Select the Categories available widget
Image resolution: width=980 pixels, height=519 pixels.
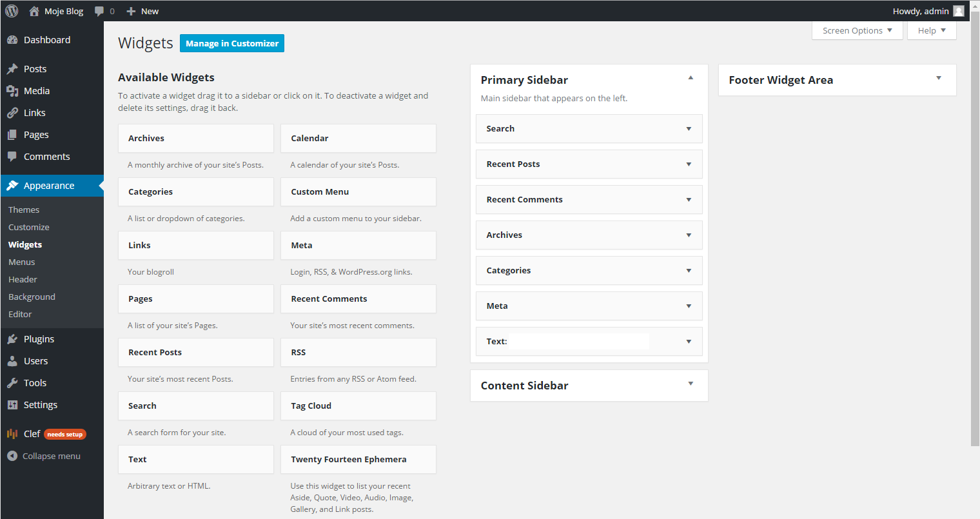(x=196, y=192)
